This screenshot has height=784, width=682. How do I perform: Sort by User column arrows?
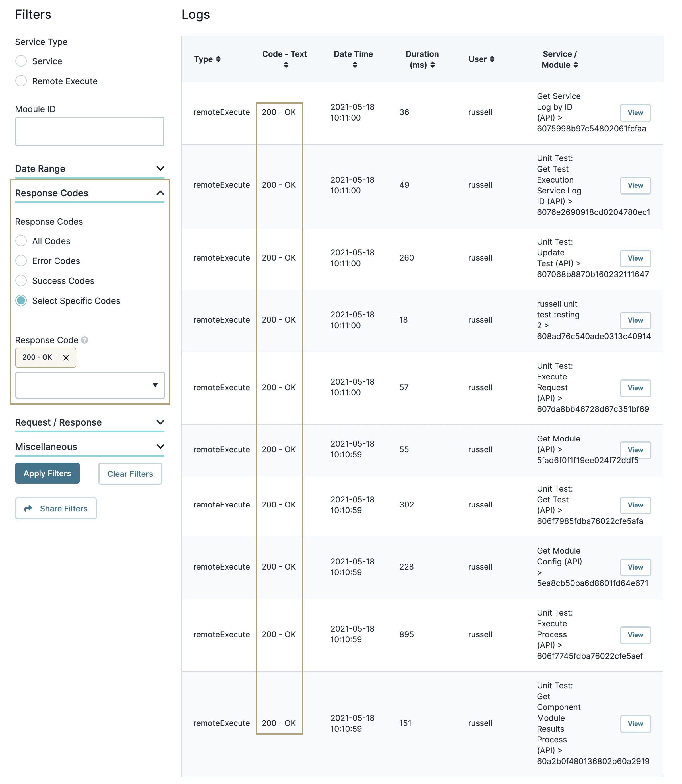tap(492, 59)
